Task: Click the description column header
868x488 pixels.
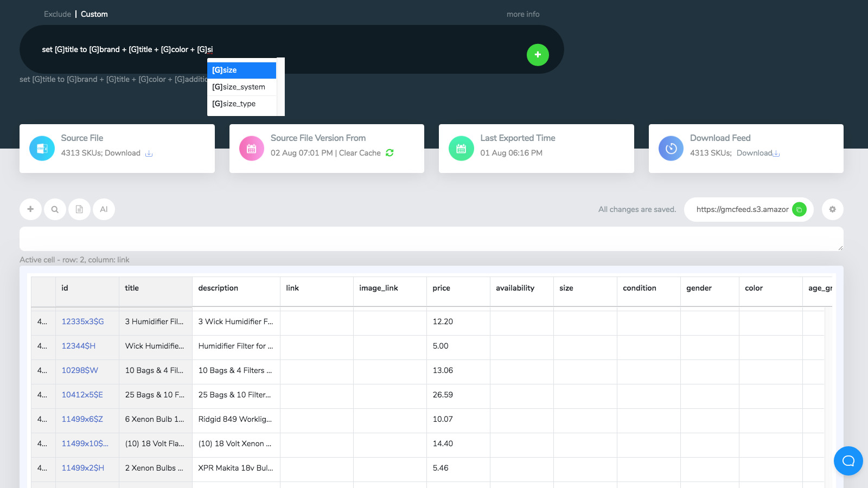Action: coord(236,292)
